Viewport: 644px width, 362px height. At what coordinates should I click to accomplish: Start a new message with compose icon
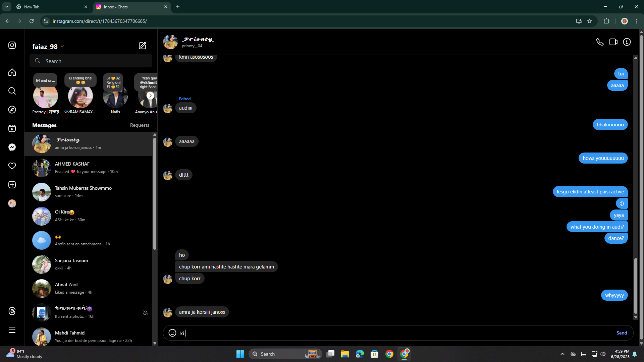tap(143, 46)
